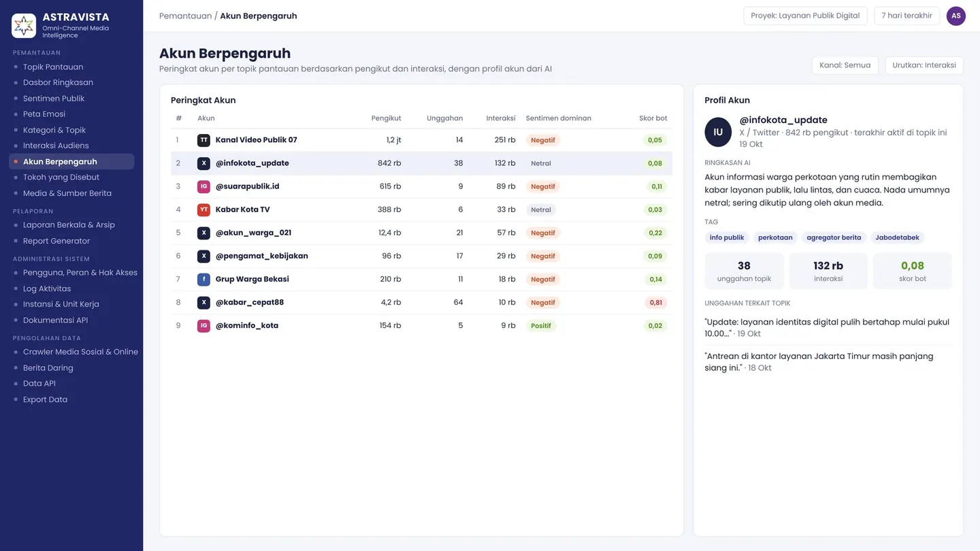Click the X icon beside @akun_warga_021
This screenshot has height=551, width=980.
point(203,233)
